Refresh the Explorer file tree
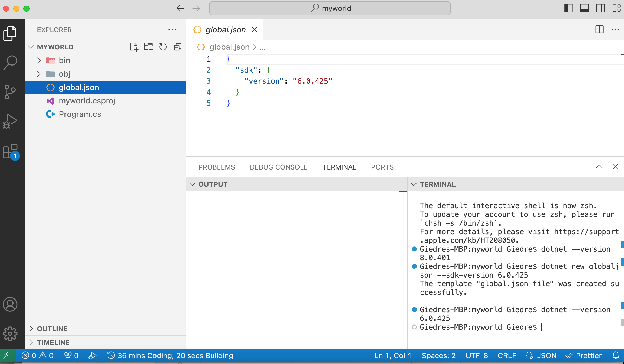 pyautogui.click(x=163, y=47)
